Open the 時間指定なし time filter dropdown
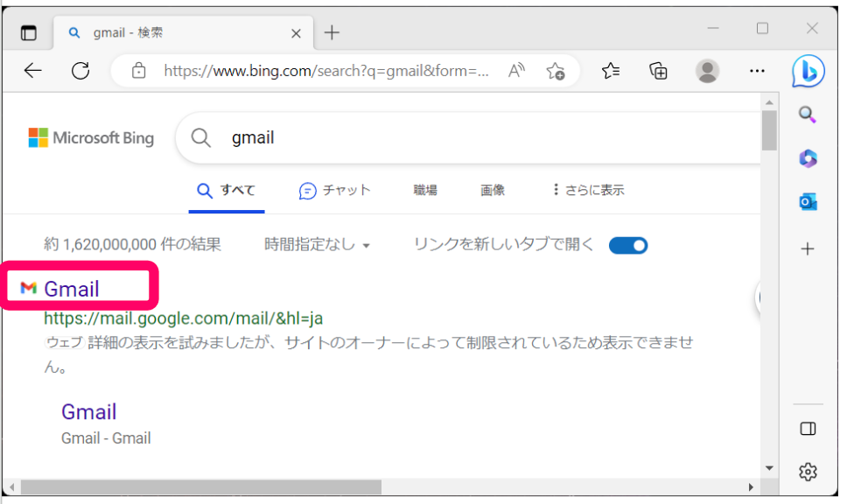 (318, 245)
